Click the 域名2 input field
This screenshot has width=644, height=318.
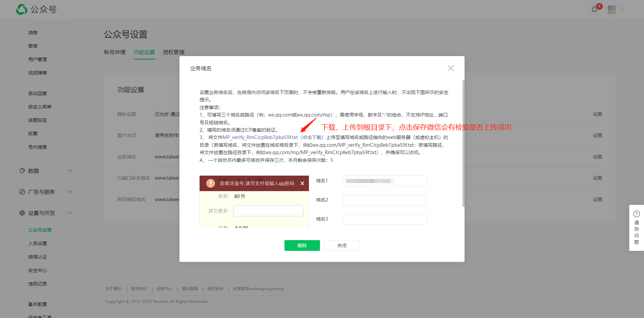(384, 200)
